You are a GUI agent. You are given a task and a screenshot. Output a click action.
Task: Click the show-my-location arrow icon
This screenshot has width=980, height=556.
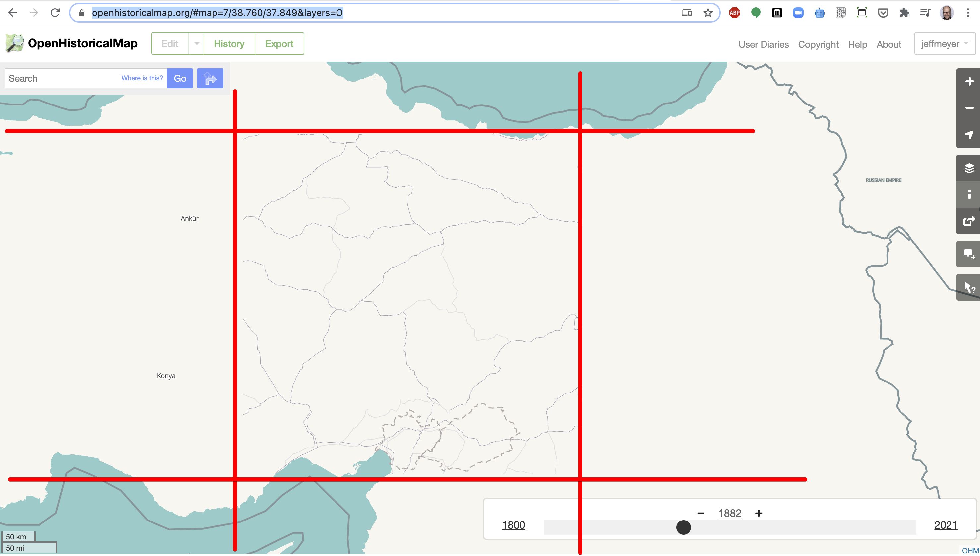point(970,134)
